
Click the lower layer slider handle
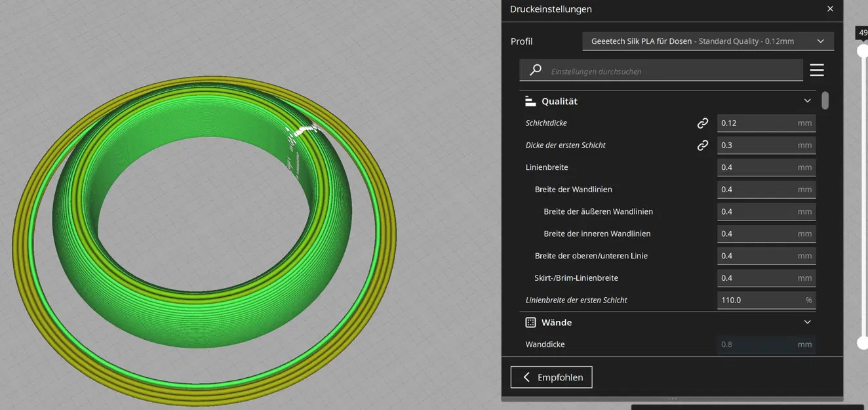pyautogui.click(x=863, y=342)
